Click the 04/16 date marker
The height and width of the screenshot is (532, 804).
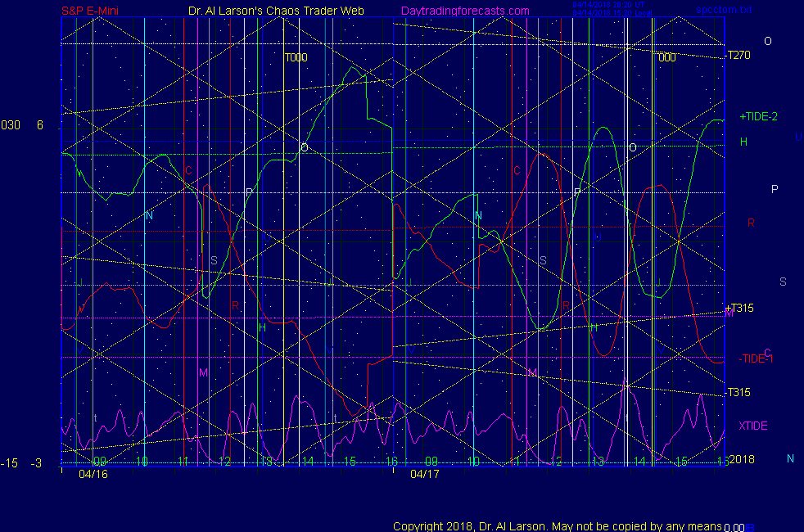tap(93, 474)
